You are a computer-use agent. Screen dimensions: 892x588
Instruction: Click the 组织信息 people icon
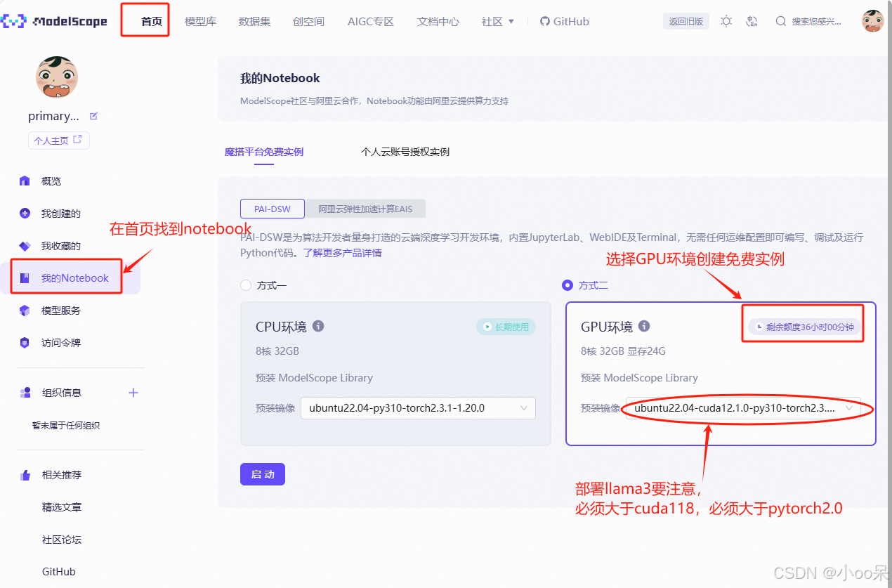tap(26, 393)
